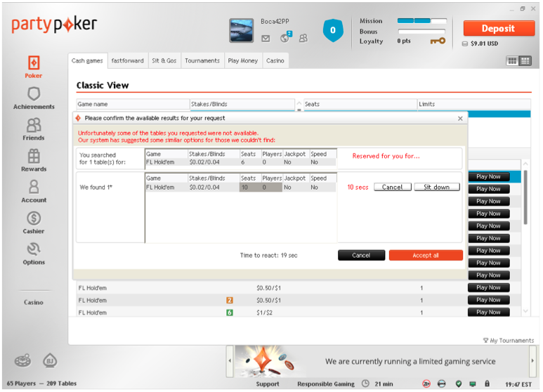Open the notifications globe icon with badge
Image resolution: width=543 pixels, height=392 pixels.
click(286, 37)
